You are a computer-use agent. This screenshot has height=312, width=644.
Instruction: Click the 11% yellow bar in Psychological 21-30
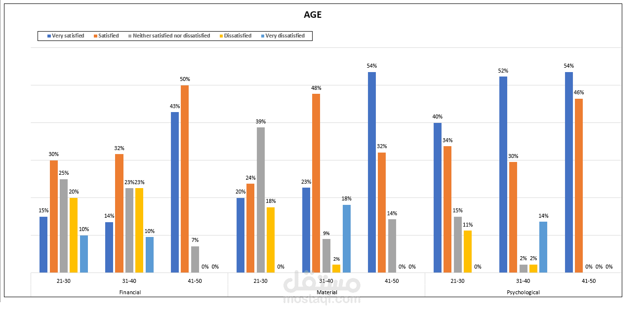pos(468,251)
